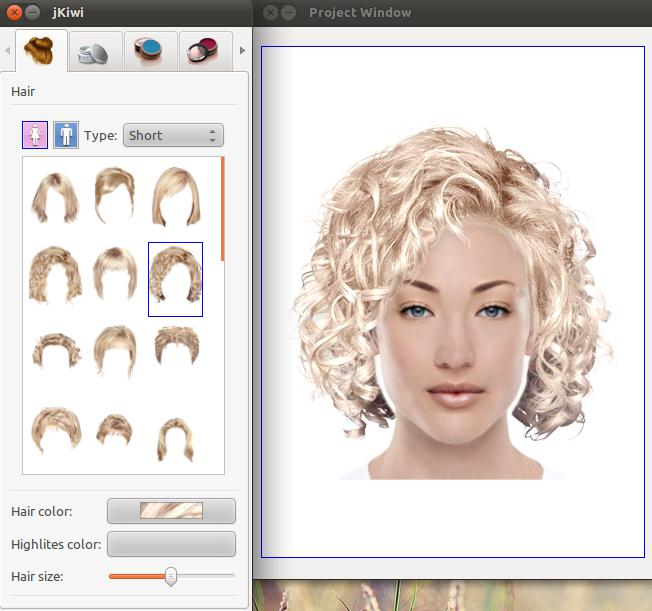This screenshot has width=652, height=611.
Task: Click the hairstyle list orange scrollbar
Action: coord(222,208)
